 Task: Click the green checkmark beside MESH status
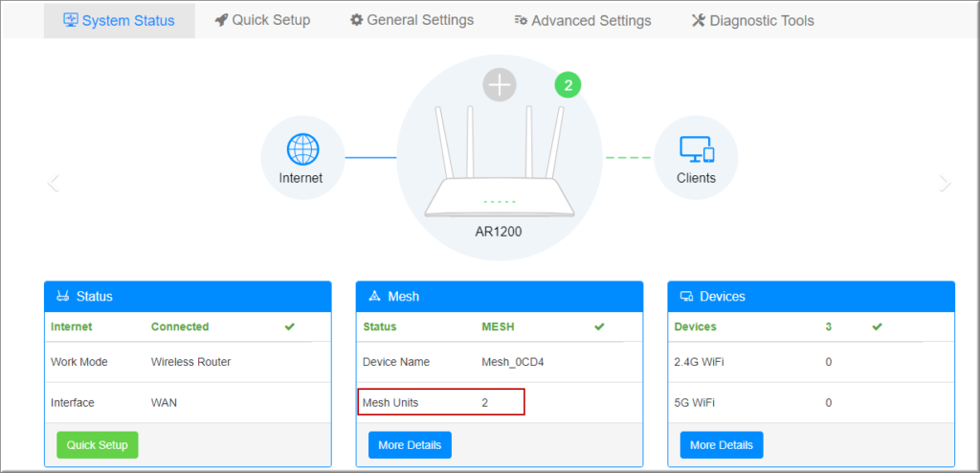[x=600, y=327]
